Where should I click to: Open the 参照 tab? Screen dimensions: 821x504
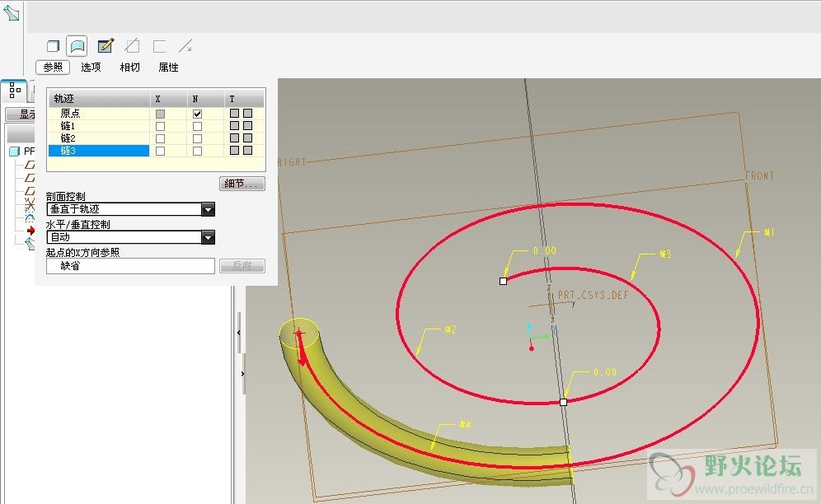pyautogui.click(x=53, y=67)
